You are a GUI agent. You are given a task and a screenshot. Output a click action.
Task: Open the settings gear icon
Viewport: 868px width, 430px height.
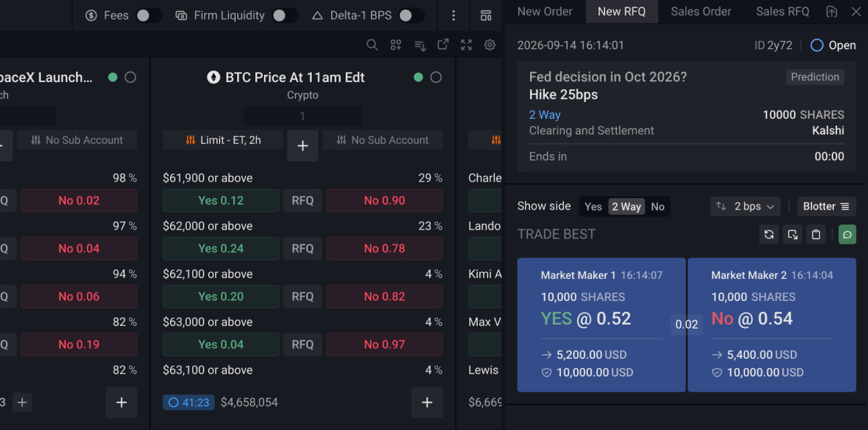point(490,45)
